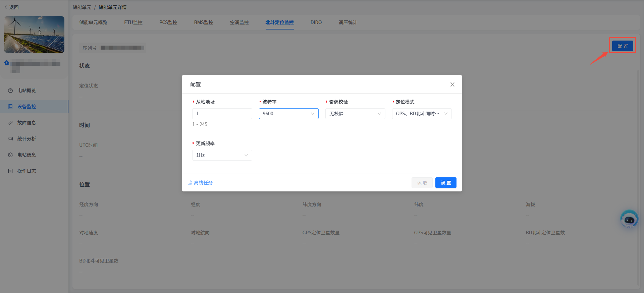Expand the 更新频率 dropdown showing 1Hz
Screen dimensions: 644x293
222,155
